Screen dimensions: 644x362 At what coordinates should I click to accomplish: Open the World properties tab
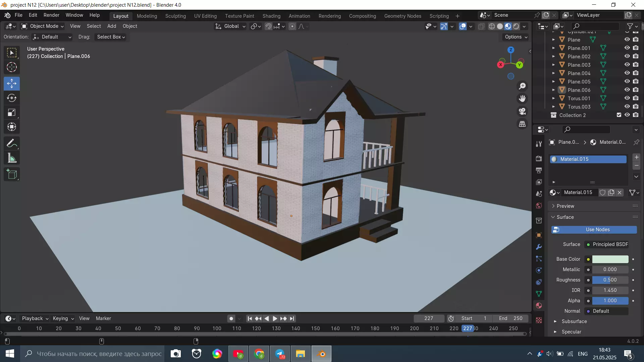coord(539,205)
